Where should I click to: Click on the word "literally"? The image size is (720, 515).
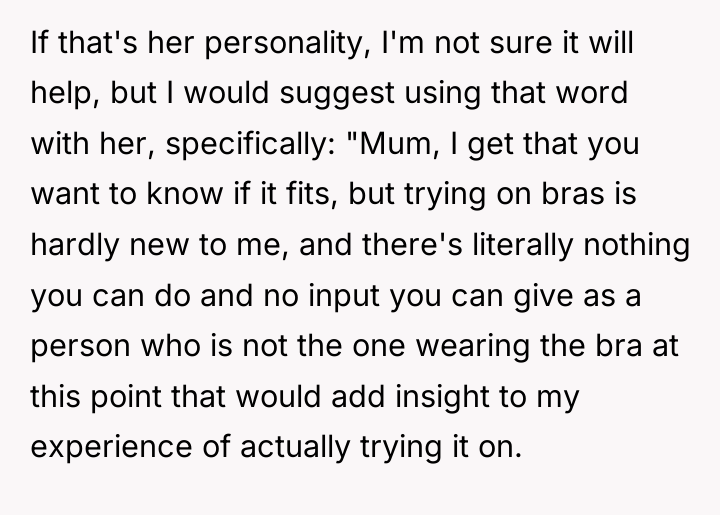point(523,246)
